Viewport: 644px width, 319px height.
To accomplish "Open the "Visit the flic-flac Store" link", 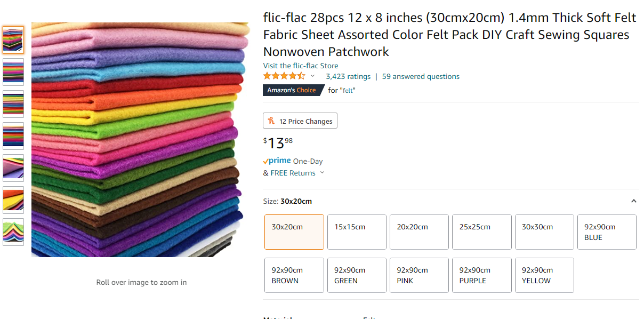I will pyautogui.click(x=300, y=65).
